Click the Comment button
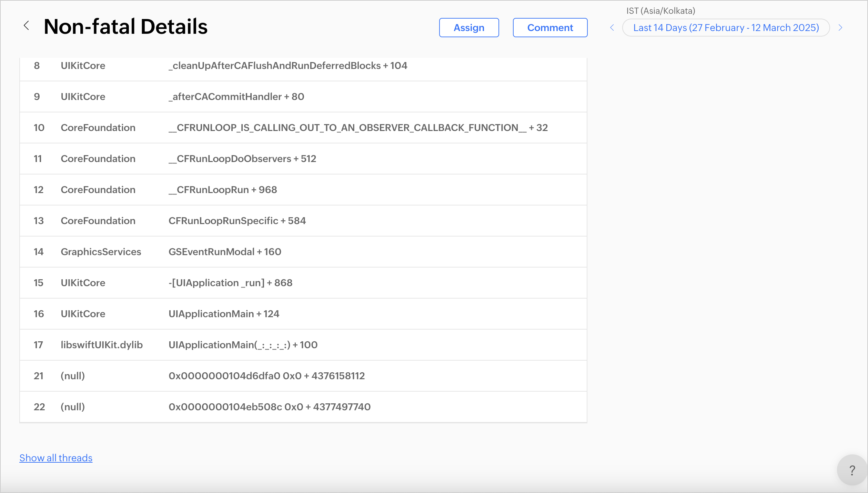 coord(550,28)
